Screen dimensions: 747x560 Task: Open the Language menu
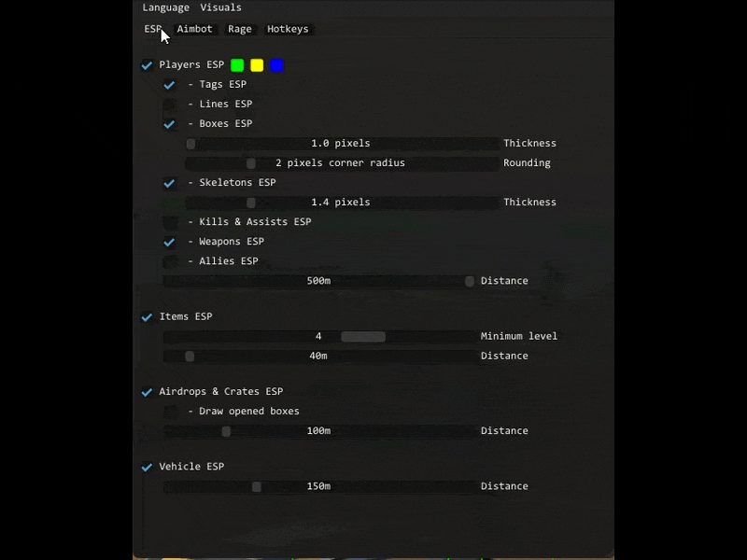click(166, 7)
